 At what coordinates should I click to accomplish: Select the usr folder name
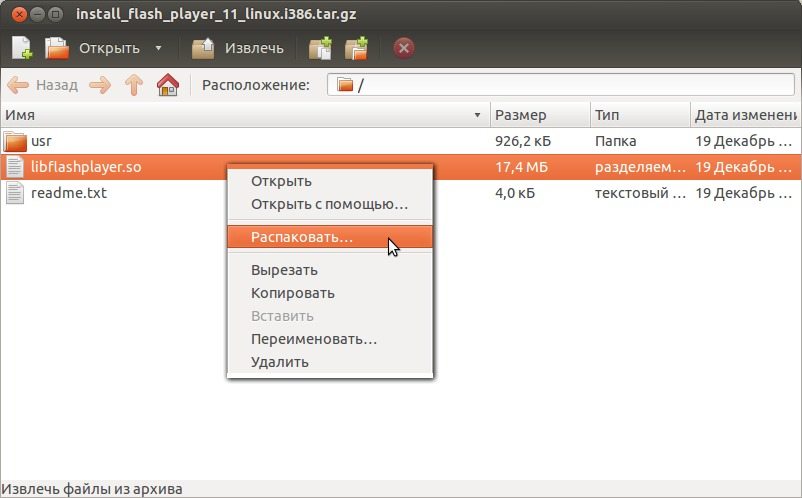tap(41, 141)
